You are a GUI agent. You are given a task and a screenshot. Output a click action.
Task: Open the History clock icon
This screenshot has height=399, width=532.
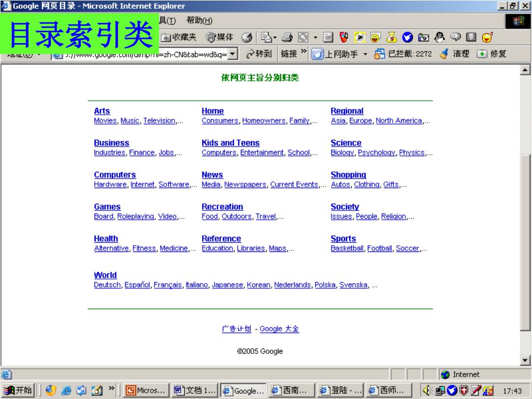pos(247,37)
